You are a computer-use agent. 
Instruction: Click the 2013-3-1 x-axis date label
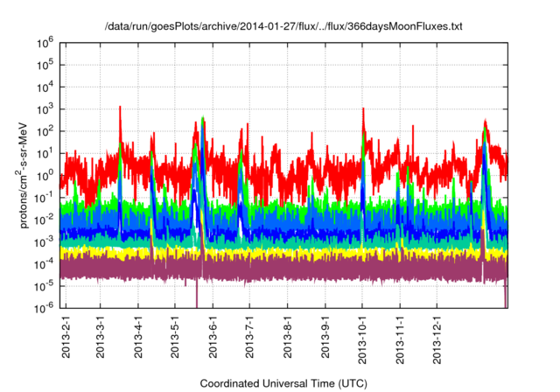pyautogui.click(x=101, y=337)
